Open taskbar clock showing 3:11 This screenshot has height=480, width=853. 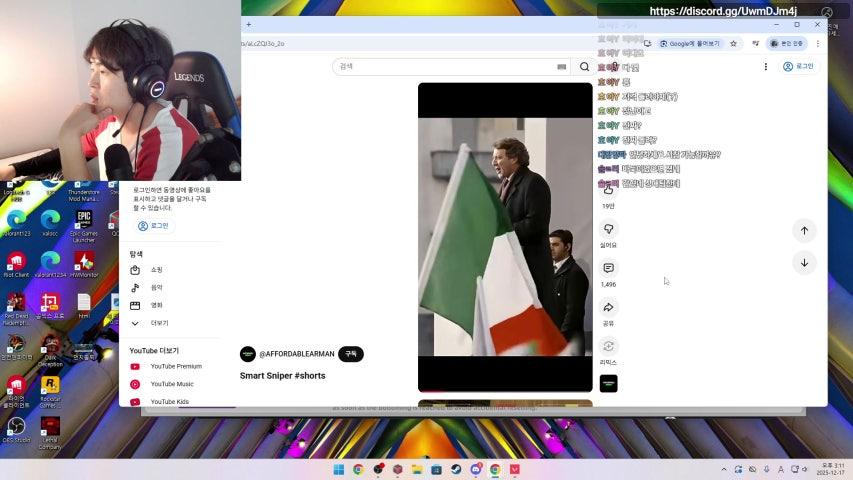[832, 469]
